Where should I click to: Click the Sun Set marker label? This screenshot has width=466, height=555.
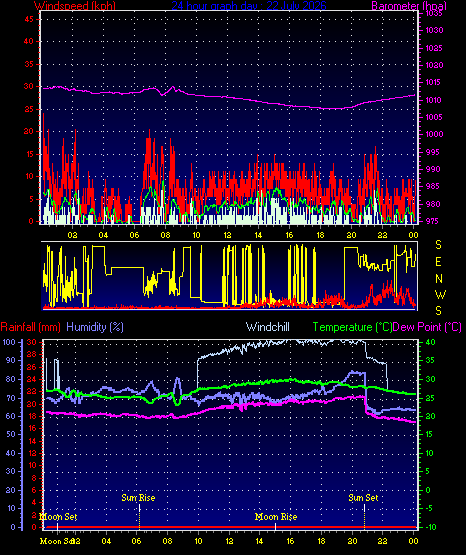(x=363, y=498)
